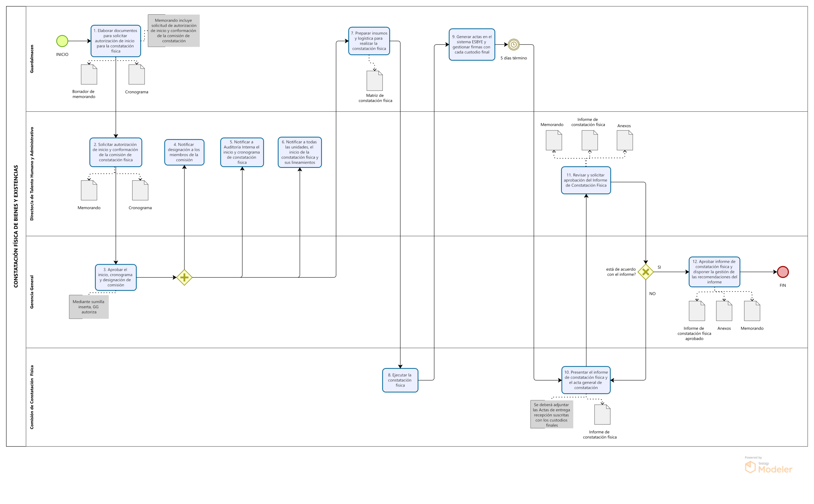Select task 1 Elaborar documentos box
This screenshot has height=504, width=814.
[x=115, y=41]
